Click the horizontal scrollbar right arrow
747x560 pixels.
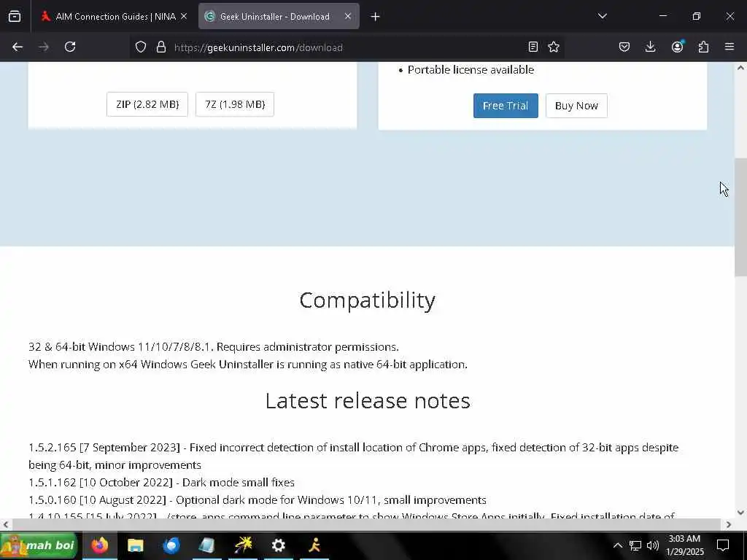[x=729, y=524]
